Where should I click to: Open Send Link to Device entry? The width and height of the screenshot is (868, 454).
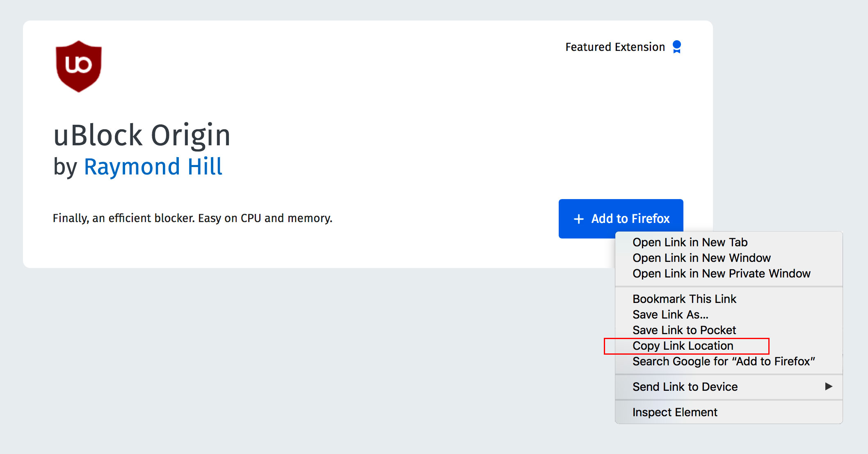[685, 387]
